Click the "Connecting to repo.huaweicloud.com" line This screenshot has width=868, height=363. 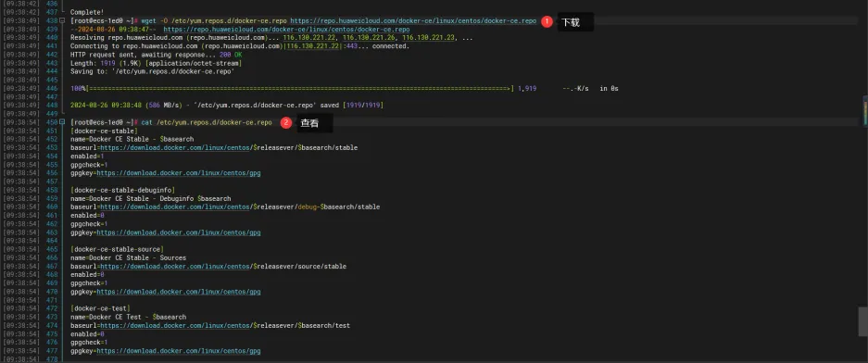click(x=240, y=46)
